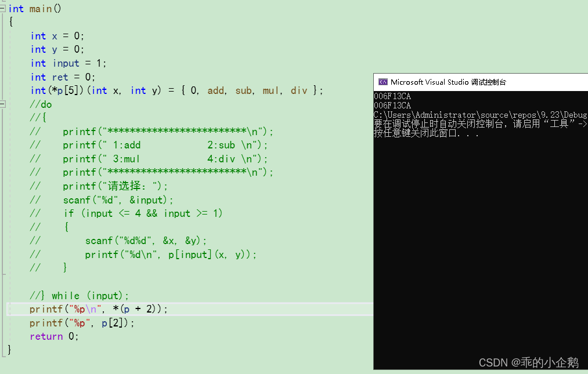The height and width of the screenshot is (374, 588).
Task: Click the line 'int ret = 0;'
Action: [63, 77]
